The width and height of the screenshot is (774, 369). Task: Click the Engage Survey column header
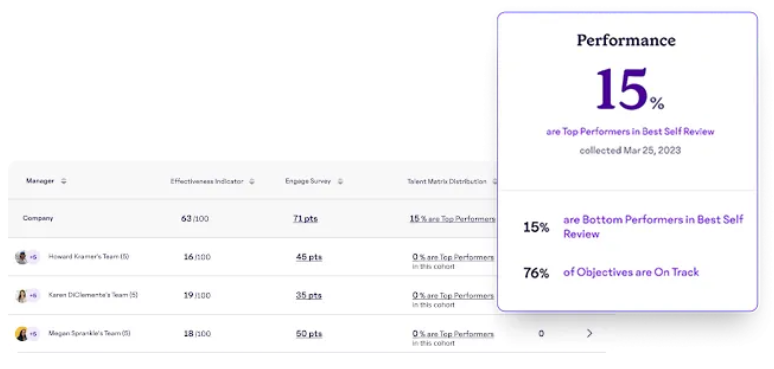[x=308, y=181]
